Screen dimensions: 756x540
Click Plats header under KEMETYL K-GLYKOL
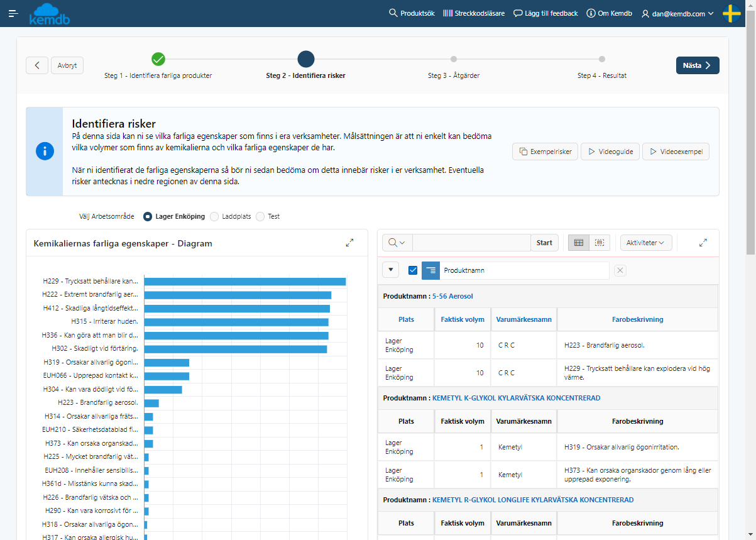tap(406, 421)
